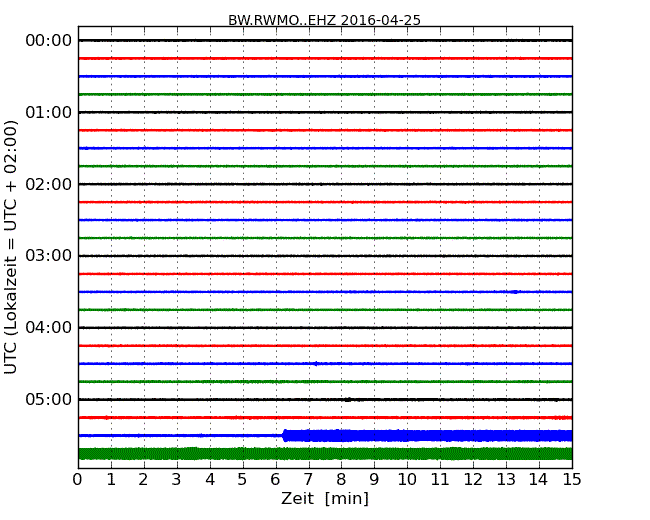Click x-axis tick label 5
This screenshot has width=650, height=520.
click(243, 480)
